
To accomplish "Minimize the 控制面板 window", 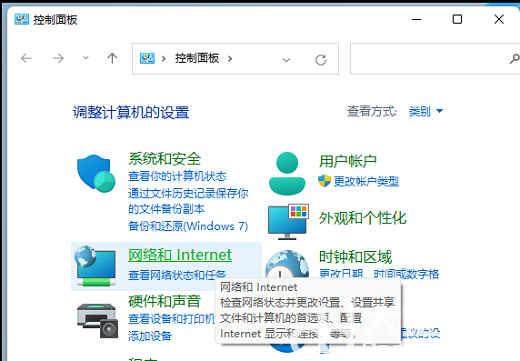I will tap(416, 19).
